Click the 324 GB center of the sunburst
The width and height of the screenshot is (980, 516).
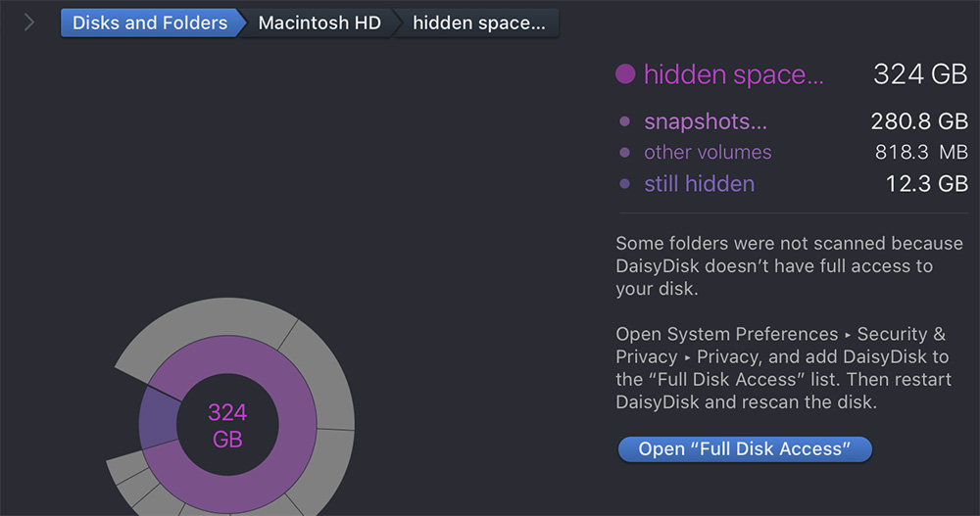[x=227, y=426]
